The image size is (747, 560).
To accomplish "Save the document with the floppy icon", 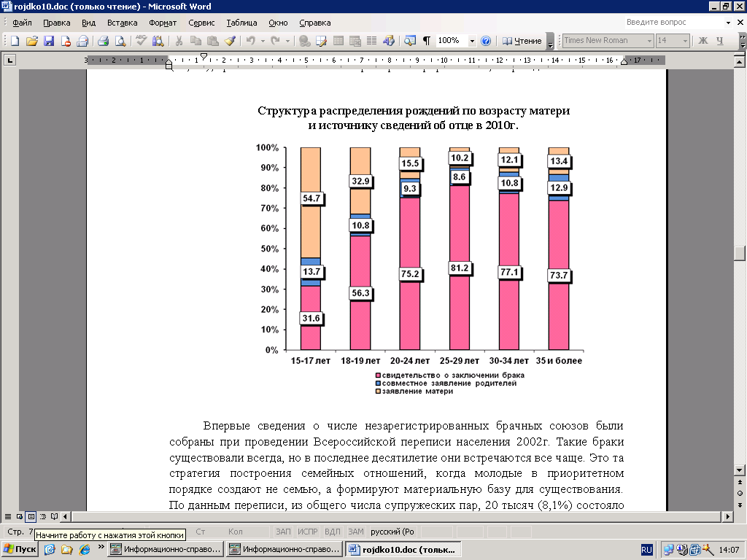I will (x=49, y=41).
